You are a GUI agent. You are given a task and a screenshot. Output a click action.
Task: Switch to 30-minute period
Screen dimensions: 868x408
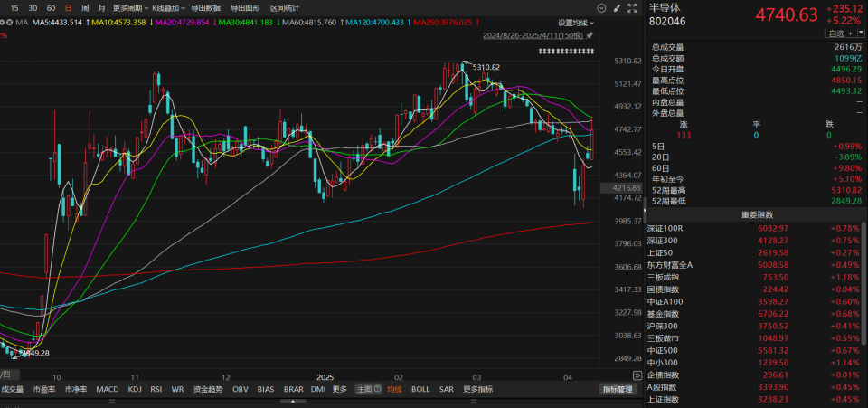33,8
